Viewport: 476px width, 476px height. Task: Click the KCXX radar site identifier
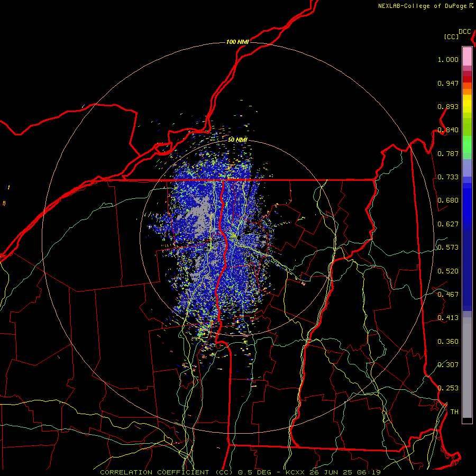click(295, 472)
